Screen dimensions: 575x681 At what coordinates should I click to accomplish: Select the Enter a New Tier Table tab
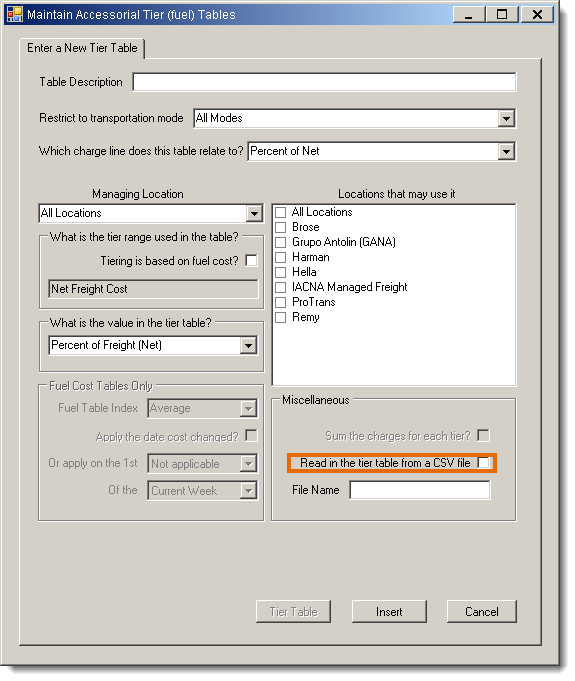82,48
